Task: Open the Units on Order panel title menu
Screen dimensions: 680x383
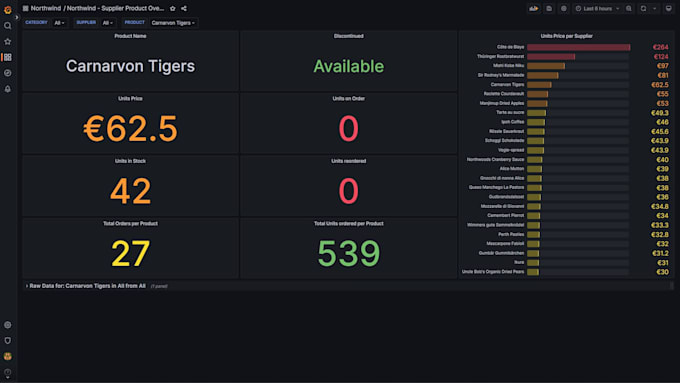Action: (349, 98)
